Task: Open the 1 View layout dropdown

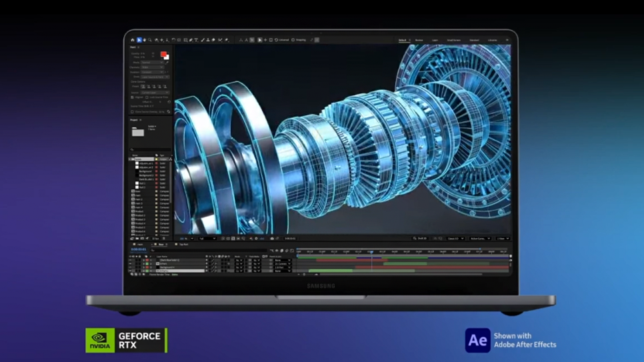Action: pyautogui.click(x=503, y=238)
